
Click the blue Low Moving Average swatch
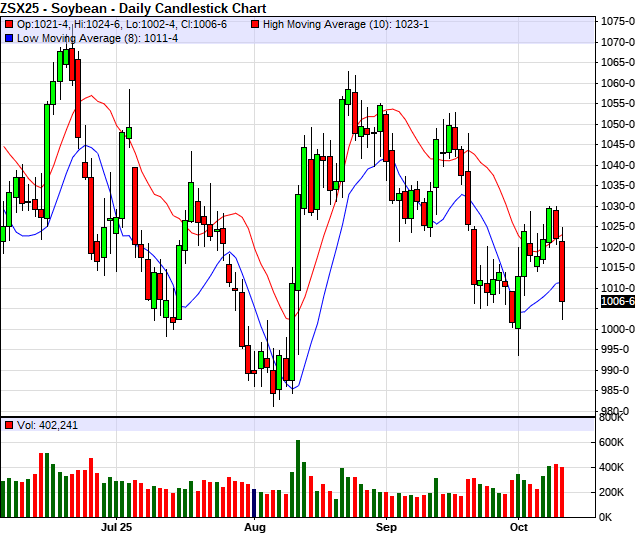pyautogui.click(x=8, y=37)
